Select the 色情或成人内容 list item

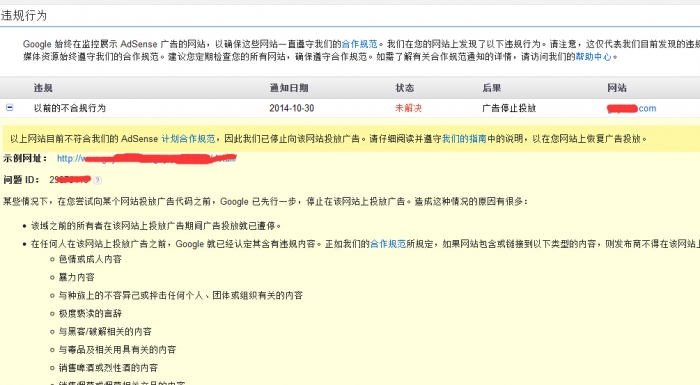coord(90,259)
